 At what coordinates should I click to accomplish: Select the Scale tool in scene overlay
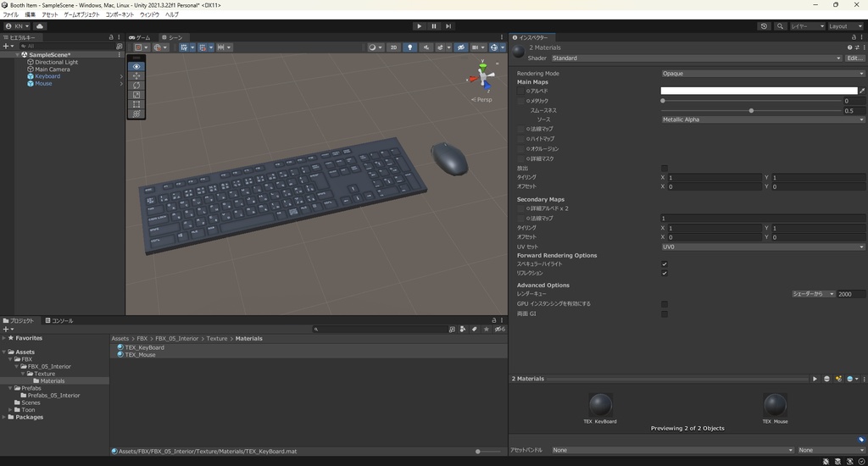(x=136, y=95)
